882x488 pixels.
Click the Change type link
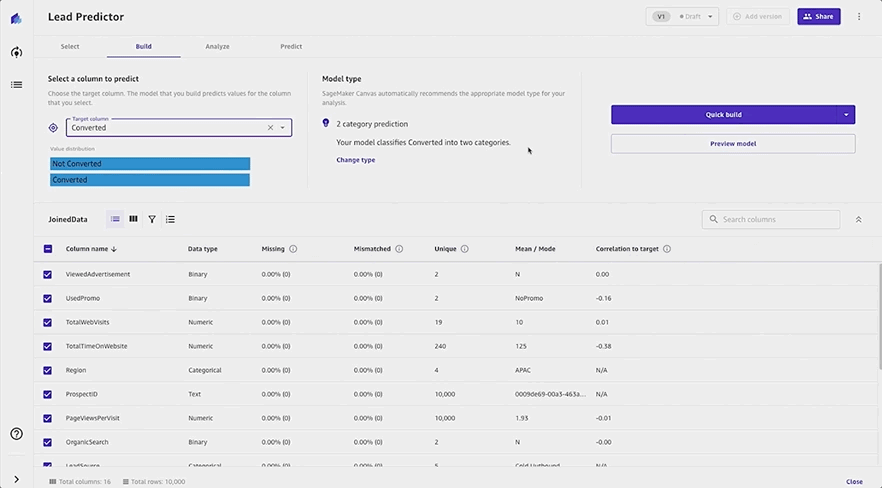click(x=356, y=160)
